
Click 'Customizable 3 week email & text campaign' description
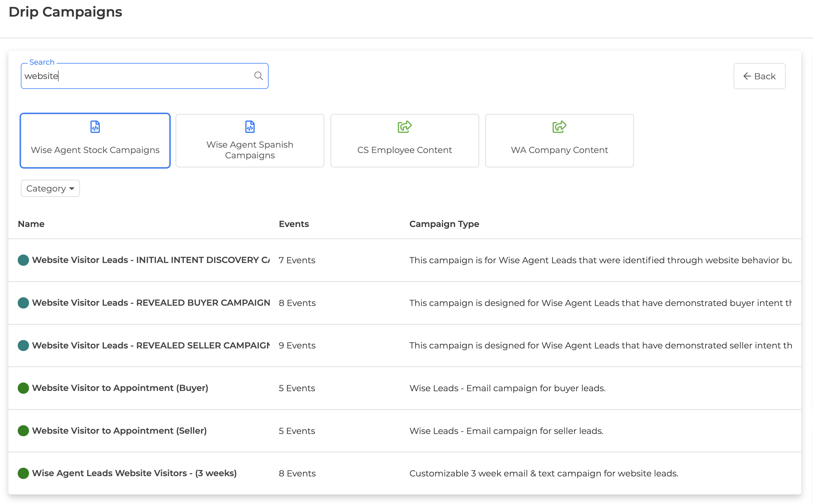[x=544, y=473]
